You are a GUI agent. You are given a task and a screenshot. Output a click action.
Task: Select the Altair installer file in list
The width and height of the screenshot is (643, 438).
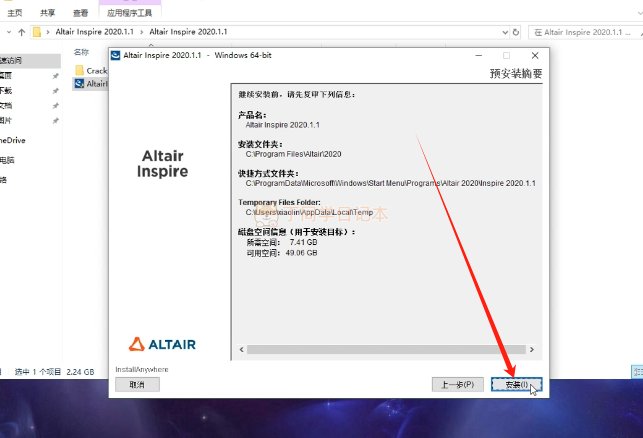(91, 84)
